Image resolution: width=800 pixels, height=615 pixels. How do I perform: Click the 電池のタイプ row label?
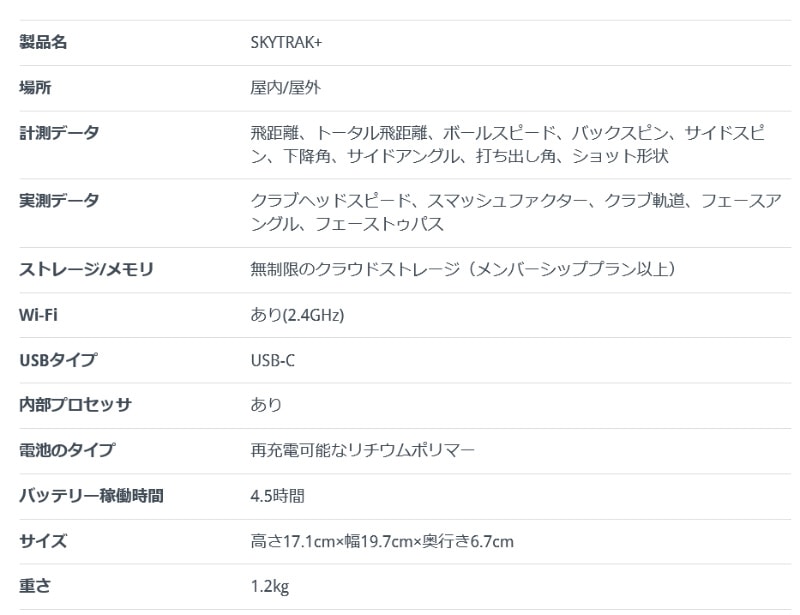point(67,450)
